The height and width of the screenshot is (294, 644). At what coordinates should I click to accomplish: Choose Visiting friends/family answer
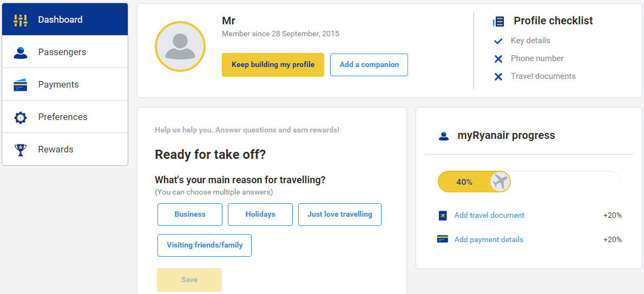pyautogui.click(x=205, y=245)
